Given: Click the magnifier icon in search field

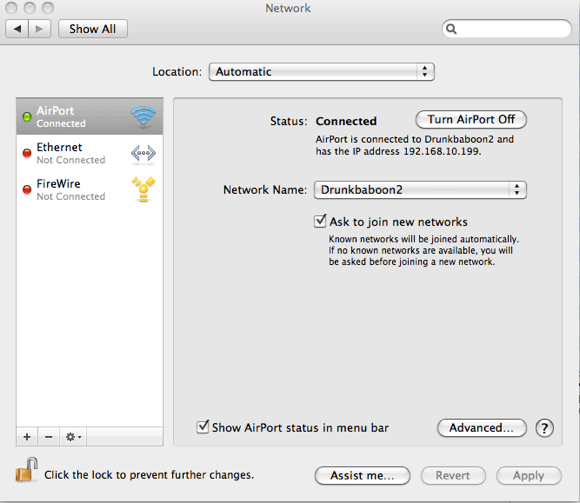Looking at the screenshot, I should click(x=451, y=29).
